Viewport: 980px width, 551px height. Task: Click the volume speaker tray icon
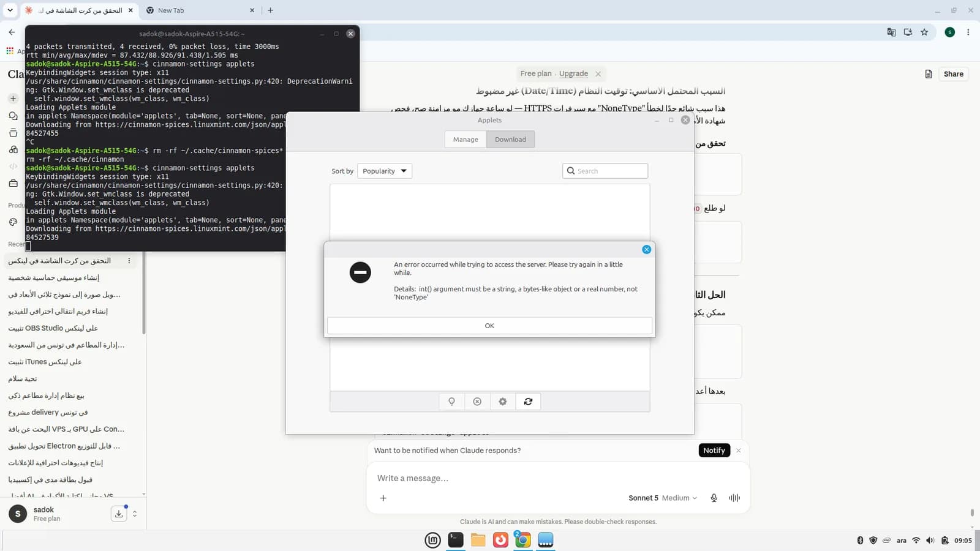pyautogui.click(x=930, y=541)
